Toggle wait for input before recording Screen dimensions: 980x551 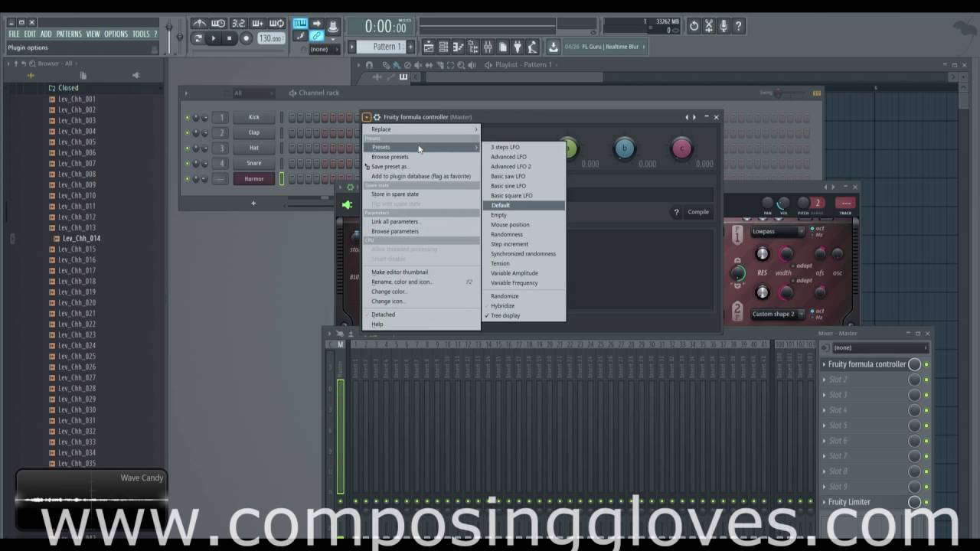tap(219, 24)
